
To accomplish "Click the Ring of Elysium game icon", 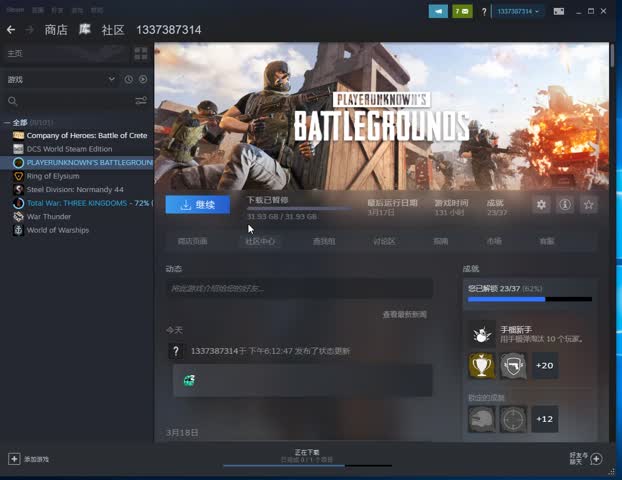I will point(18,176).
